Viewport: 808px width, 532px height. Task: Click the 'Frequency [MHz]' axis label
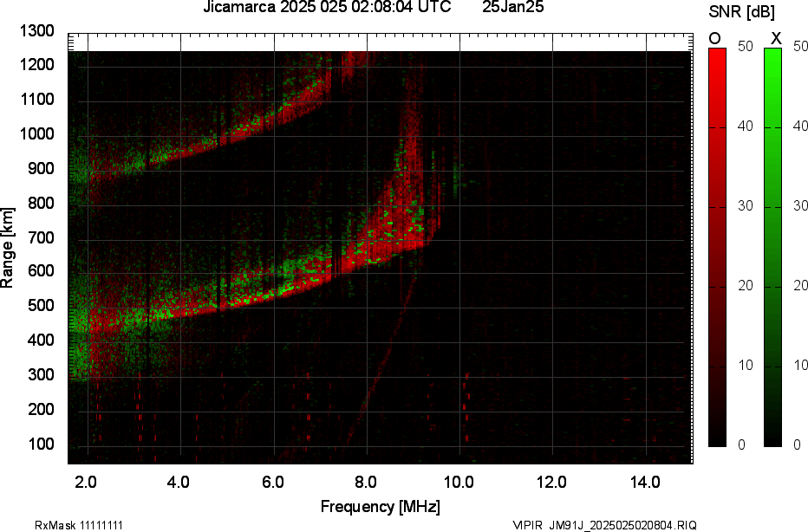pyautogui.click(x=381, y=507)
